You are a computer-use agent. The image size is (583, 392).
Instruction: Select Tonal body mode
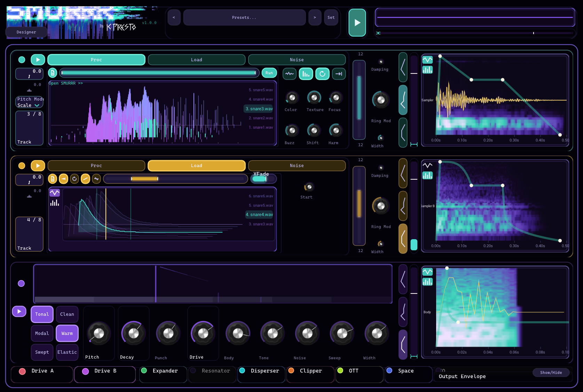click(x=42, y=314)
